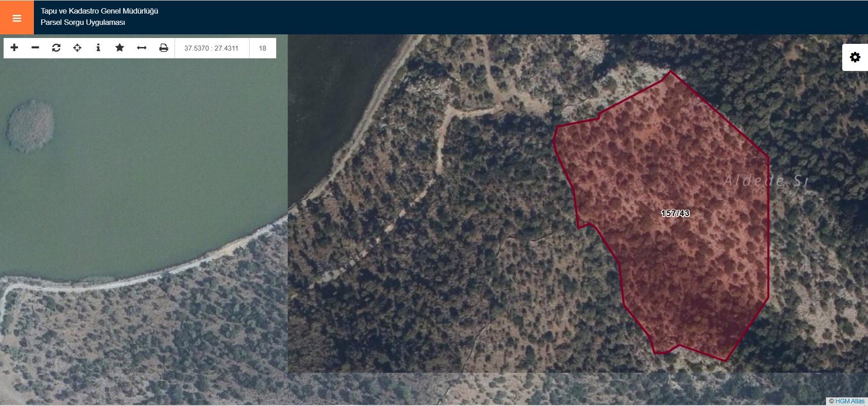Select the 157/43 parcel label

(x=675, y=213)
